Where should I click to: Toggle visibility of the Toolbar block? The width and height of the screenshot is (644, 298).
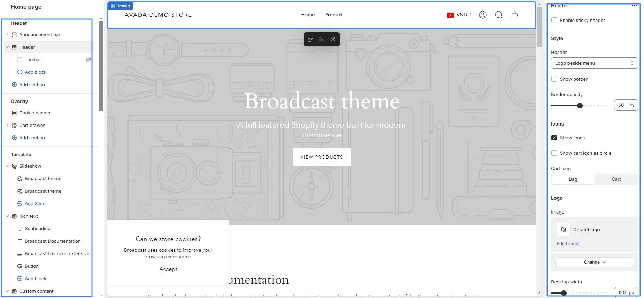click(x=88, y=60)
